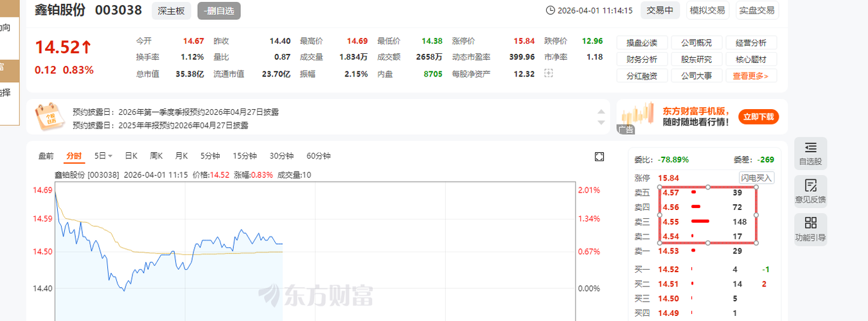Click the 买二 price 14.51
Image resolution: width=868 pixels, height=321 pixels.
coord(669,284)
